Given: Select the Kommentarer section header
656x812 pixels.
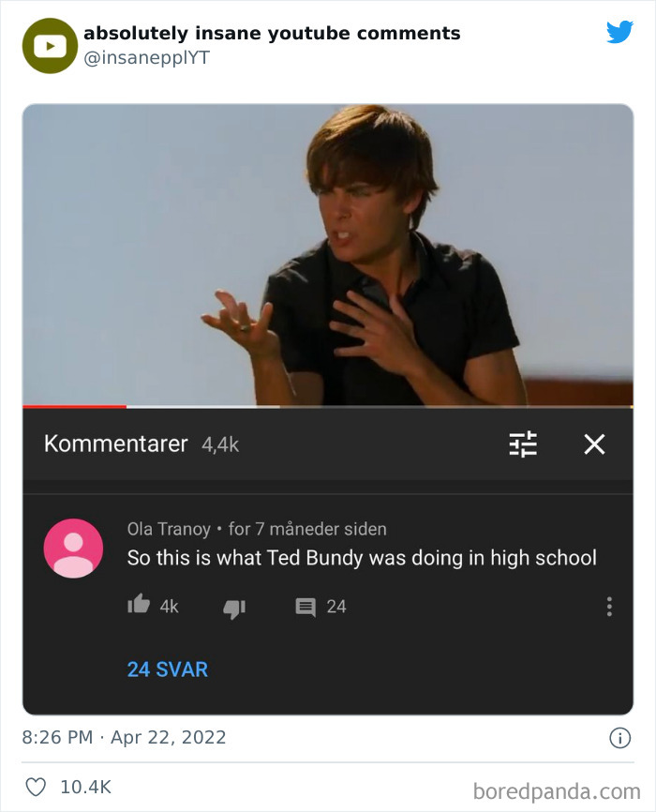Looking at the screenshot, I should 113,444.
